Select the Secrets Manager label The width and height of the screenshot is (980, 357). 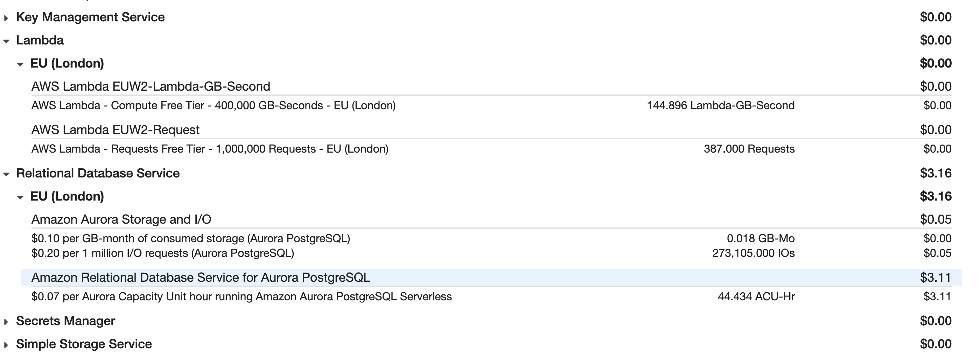(65, 321)
